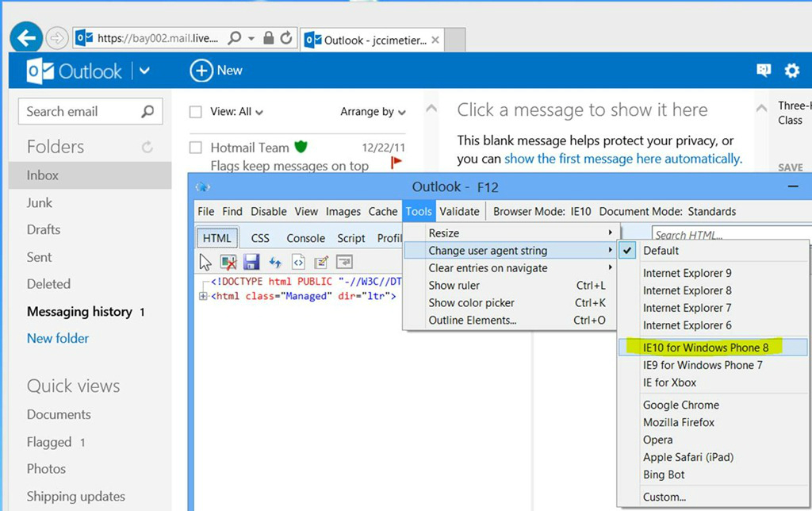Close the Outlook browser tab
The height and width of the screenshot is (511, 812).
pyautogui.click(x=435, y=40)
